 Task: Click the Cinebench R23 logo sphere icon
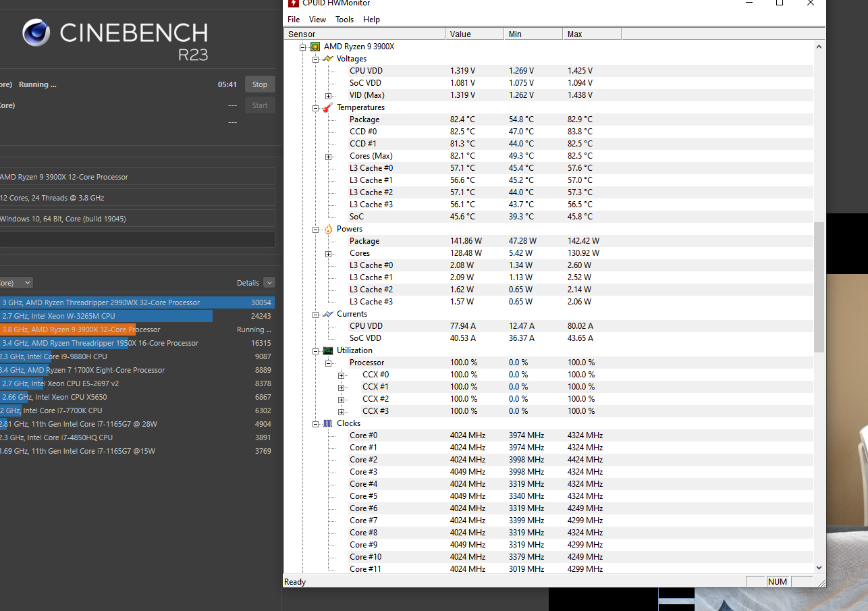pos(36,32)
